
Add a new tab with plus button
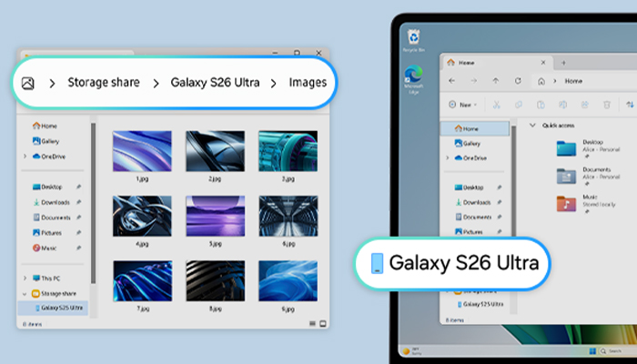click(x=563, y=62)
